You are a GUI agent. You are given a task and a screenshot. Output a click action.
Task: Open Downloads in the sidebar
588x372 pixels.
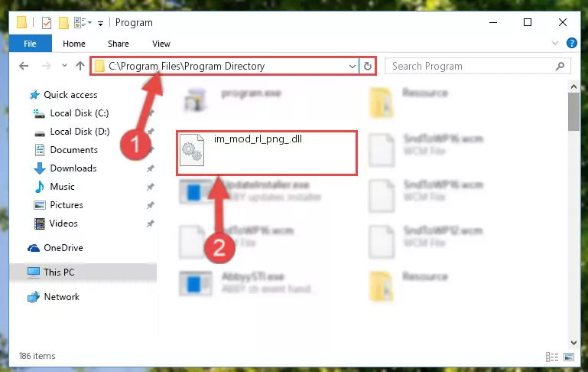pos(73,168)
